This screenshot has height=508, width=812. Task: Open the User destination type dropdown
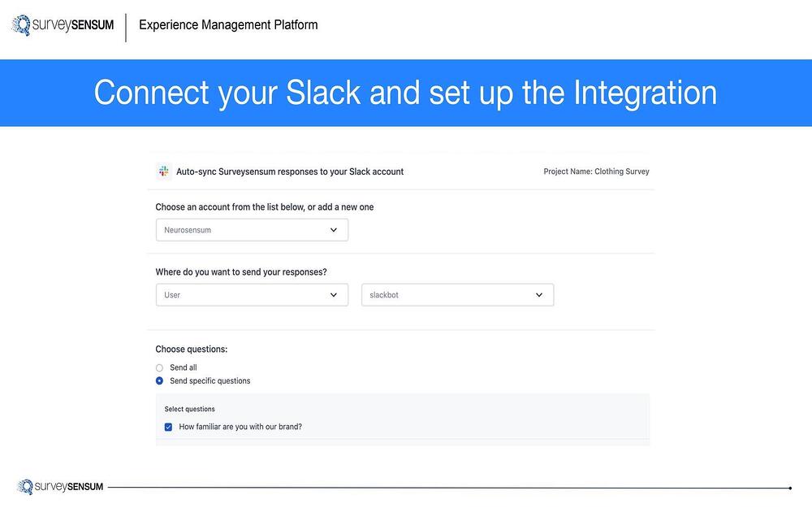coord(252,295)
